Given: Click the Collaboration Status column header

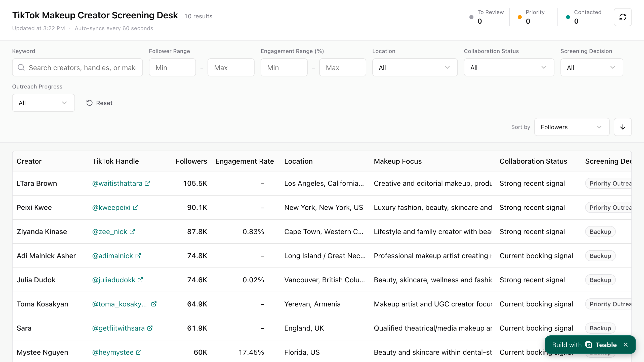Looking at the screenshot, I should [x=533, y=161].
